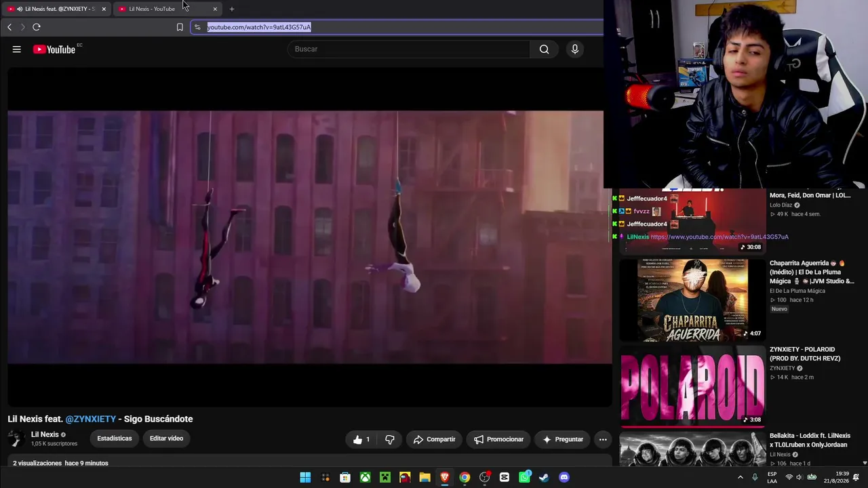This screenshot has height=488, width=868.
Task: Open the ESP LAA language switcher
Action: coord(772,477)
